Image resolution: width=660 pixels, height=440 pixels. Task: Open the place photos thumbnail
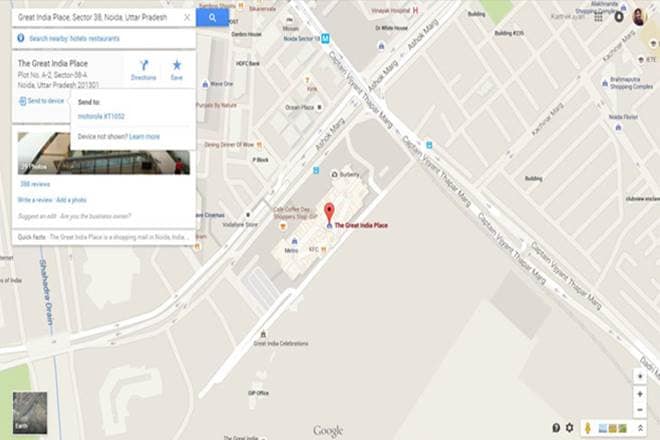(104, 153)
